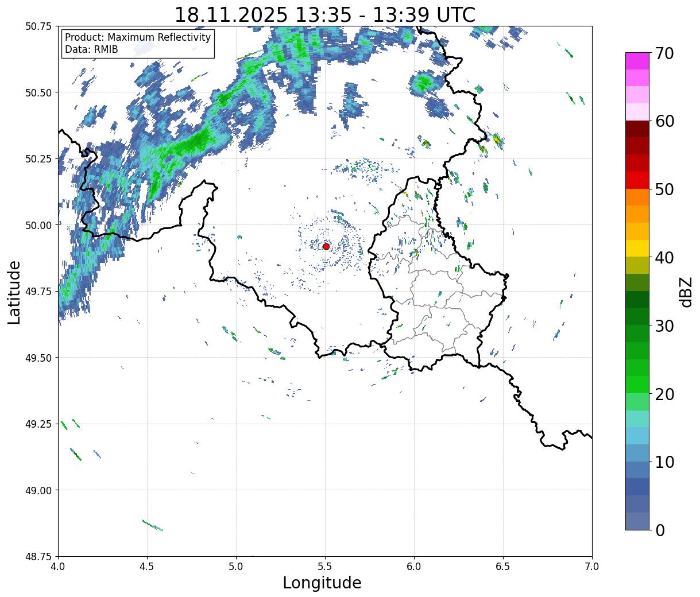Click the 'Data: RMIB' label
The height and width of the screenshot is (597, 700).
point(91,50)
